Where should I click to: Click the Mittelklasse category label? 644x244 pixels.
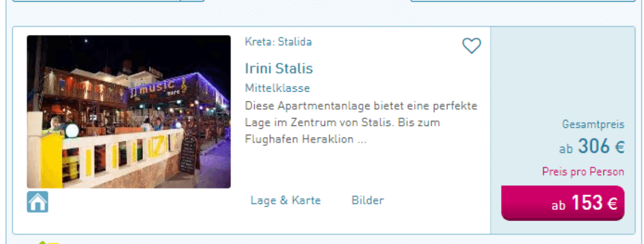coord(277,88)
